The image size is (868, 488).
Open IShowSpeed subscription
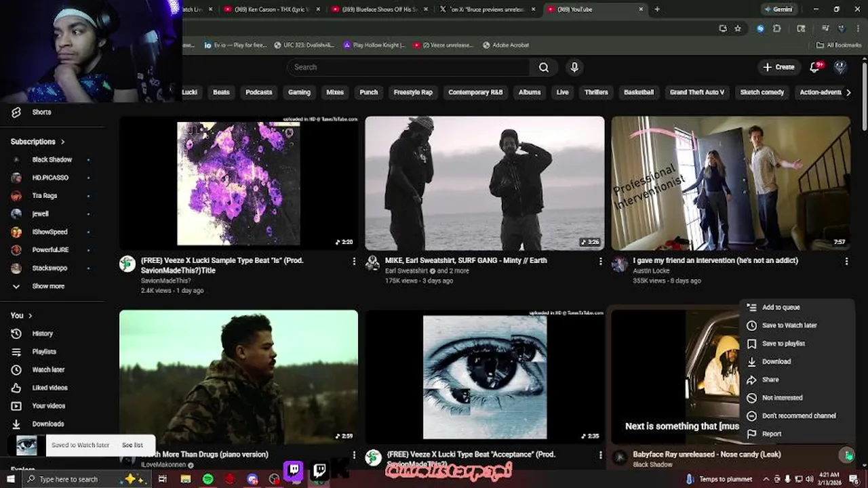click(50, 232)
